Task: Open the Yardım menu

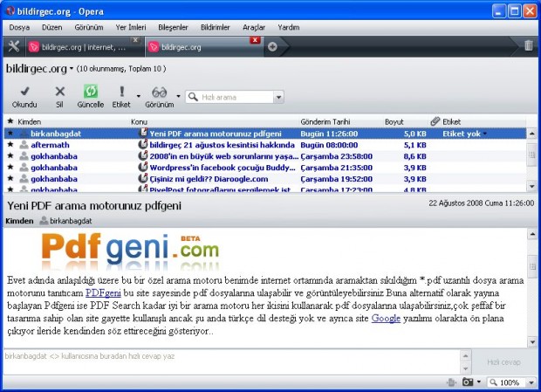Action: point(289,27)
